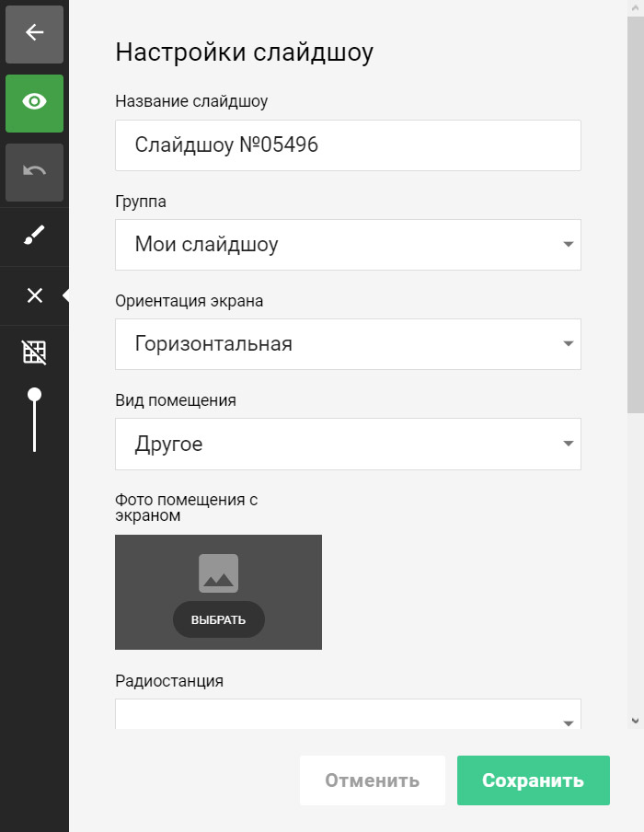Close settings panel with X icon

coord(34,295)
